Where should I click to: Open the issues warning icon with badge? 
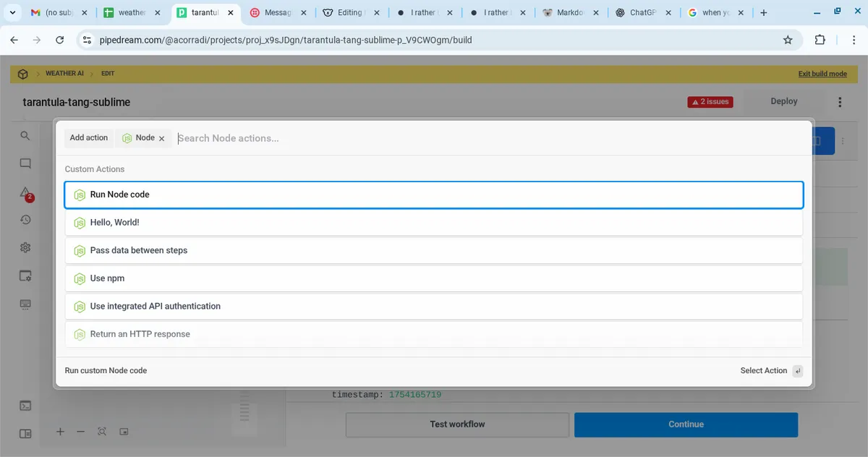point(25,192)
